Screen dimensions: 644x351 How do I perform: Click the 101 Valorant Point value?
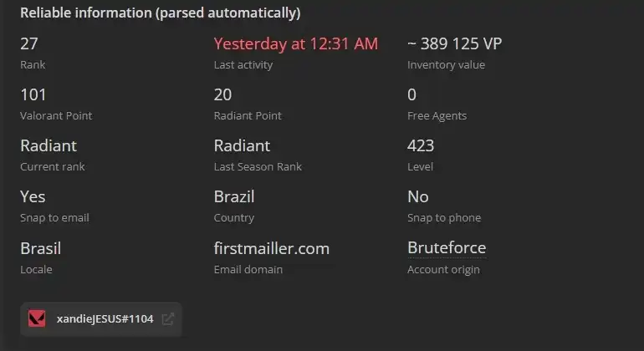coord(33,94)
